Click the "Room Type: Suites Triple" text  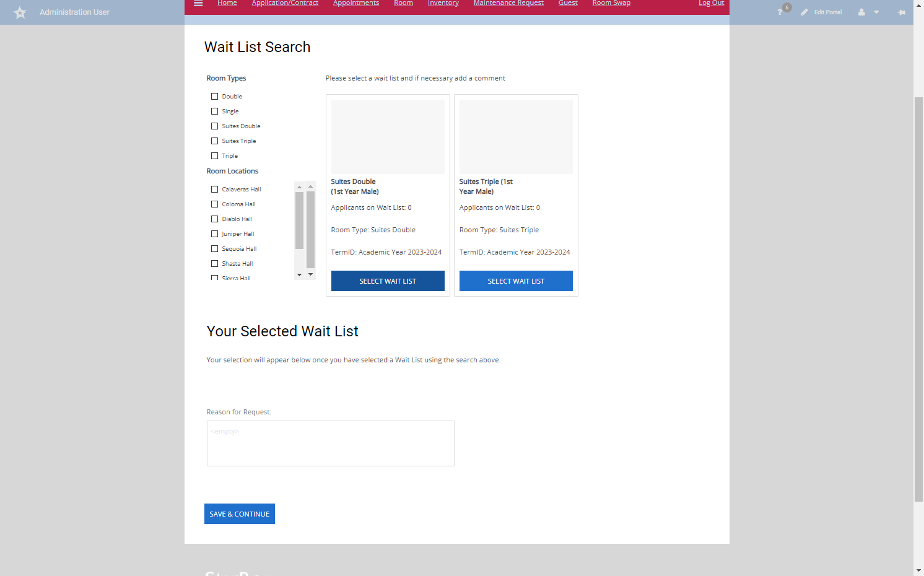click(499, 230)
